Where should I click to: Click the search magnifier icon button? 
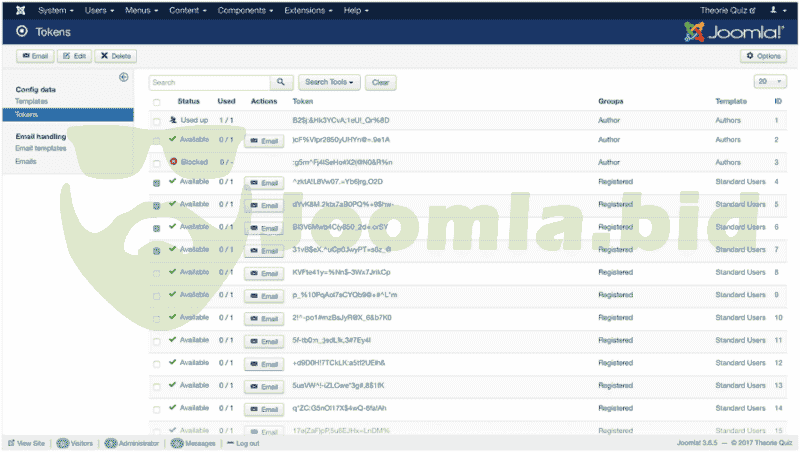[282, 82]
